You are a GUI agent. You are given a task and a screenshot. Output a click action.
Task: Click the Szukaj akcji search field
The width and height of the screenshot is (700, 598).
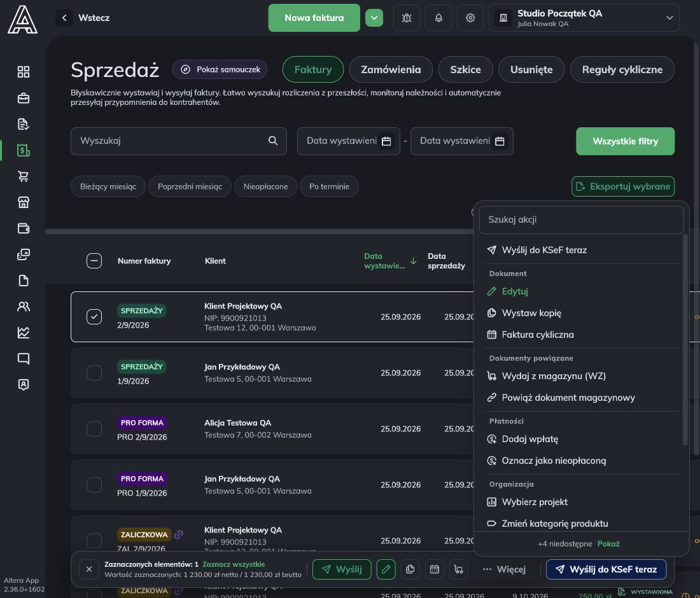(x=581, y=219)
